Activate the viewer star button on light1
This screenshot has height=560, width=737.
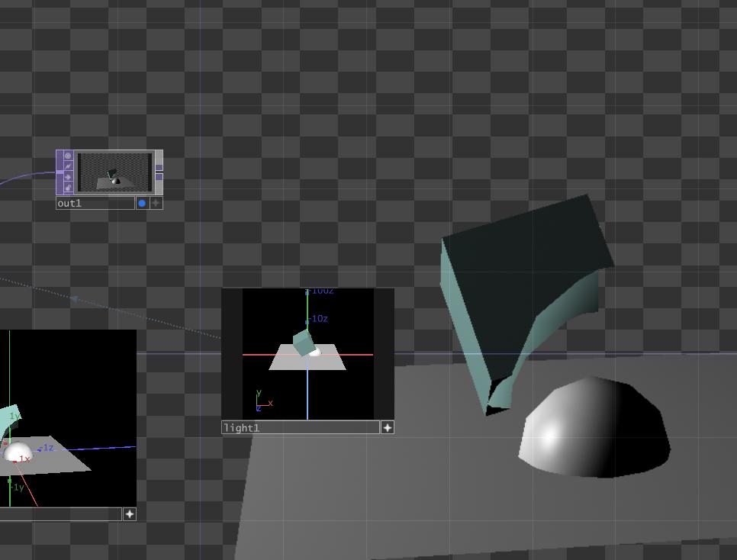(388, 427)
